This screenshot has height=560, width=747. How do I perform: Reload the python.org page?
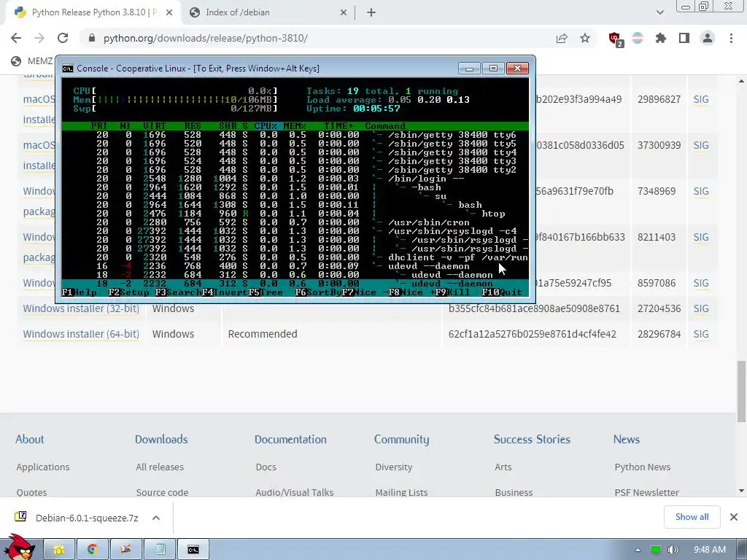[x=63, y=38]
